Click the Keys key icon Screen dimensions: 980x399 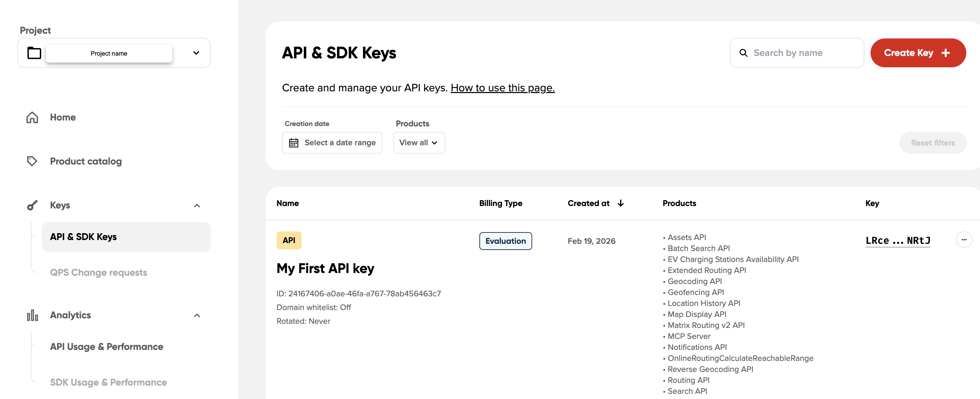point(32,205)
